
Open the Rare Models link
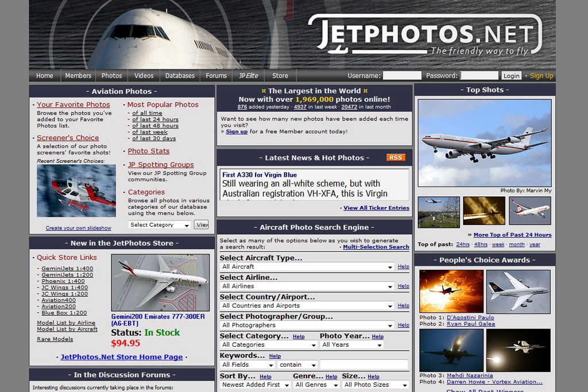[x=55, y=339]
